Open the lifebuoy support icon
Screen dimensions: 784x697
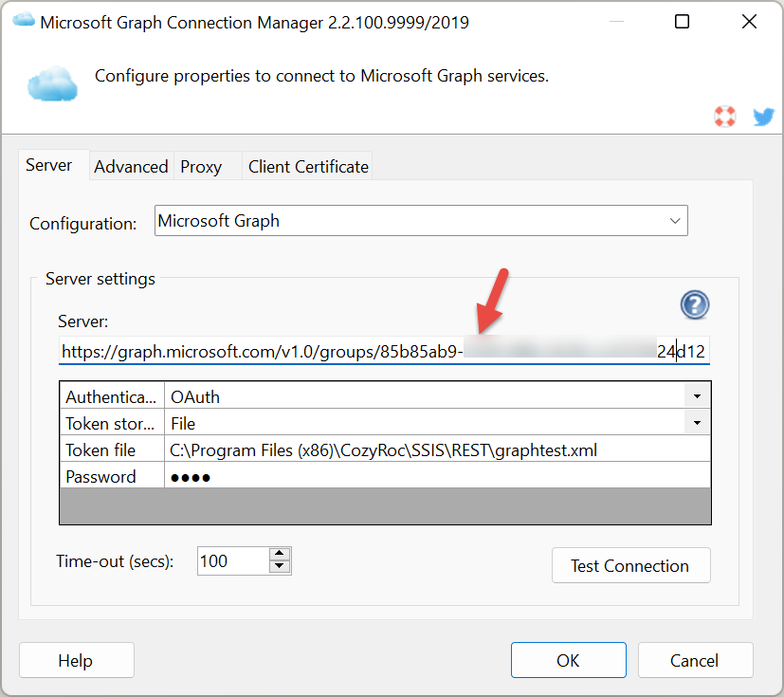724,117
